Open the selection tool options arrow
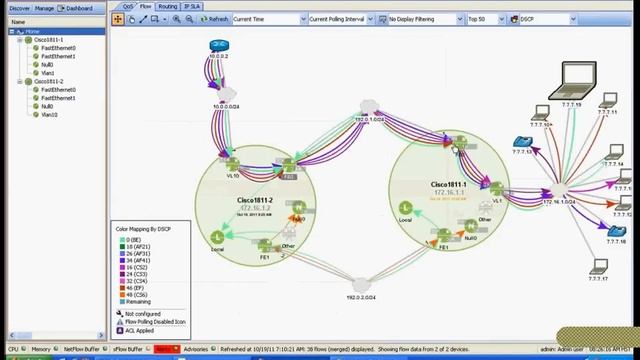The height and width of the screenshot is (360, 640). coord(164,19)
